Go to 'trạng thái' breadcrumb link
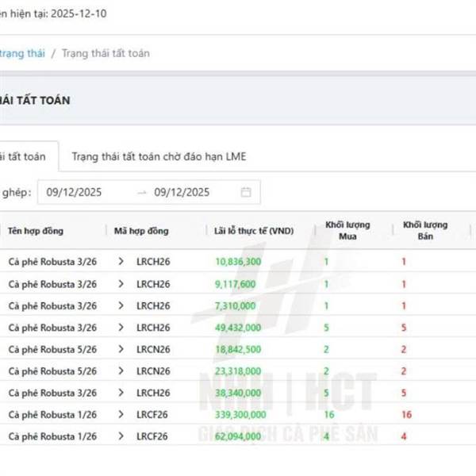 [x=21, y=53]
